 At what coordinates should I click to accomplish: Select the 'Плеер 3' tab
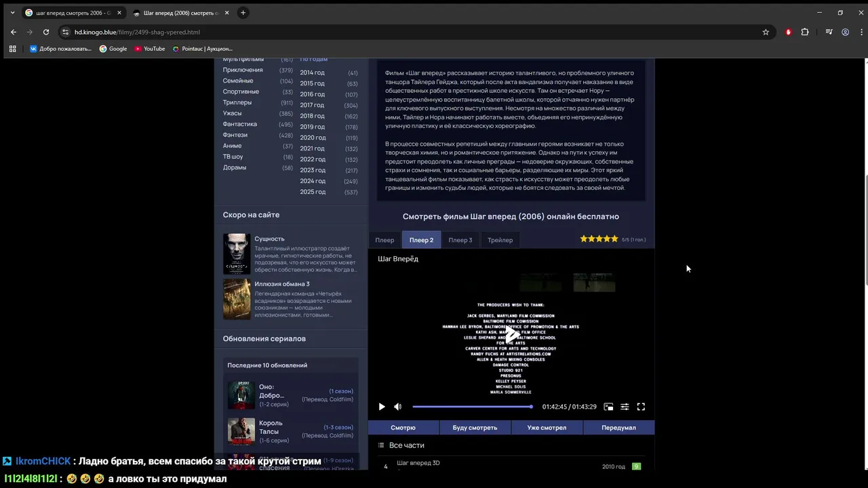[x=460, y=240]
